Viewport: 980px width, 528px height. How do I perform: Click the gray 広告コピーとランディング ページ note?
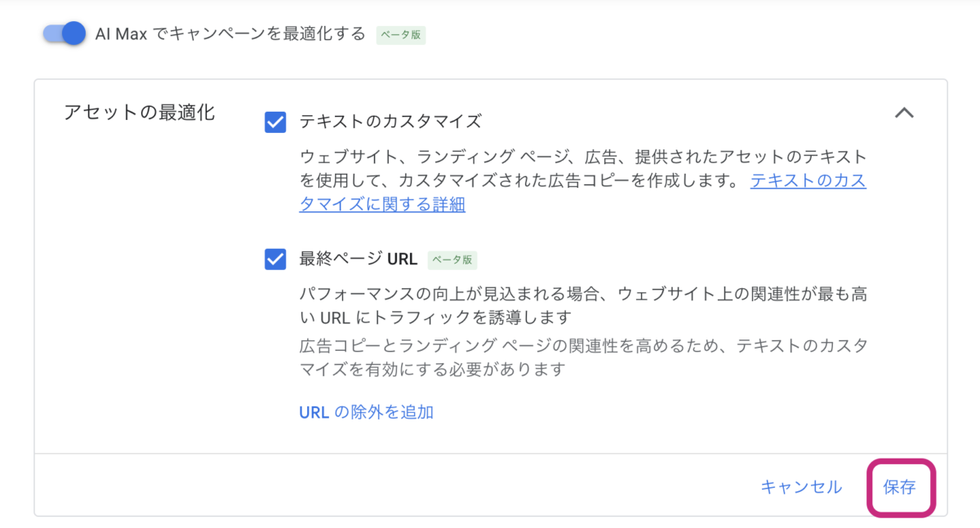(583, 357)
